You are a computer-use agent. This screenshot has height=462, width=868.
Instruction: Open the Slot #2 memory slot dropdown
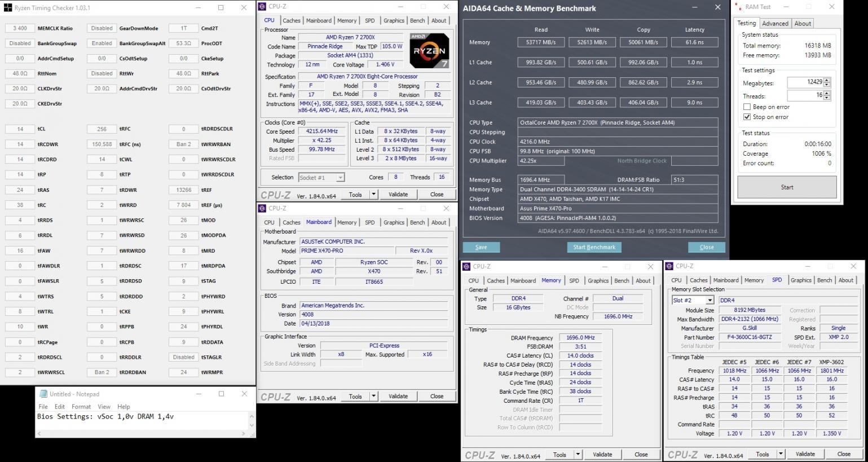point(710,300)
